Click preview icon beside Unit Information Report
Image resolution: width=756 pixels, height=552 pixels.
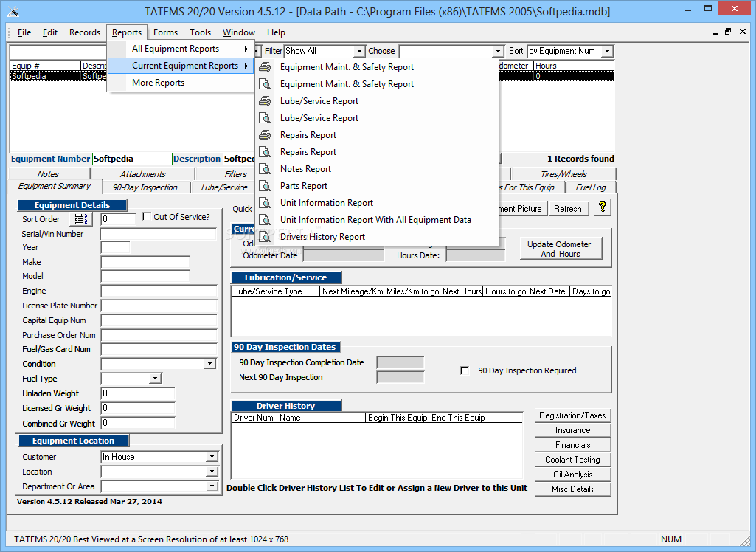[x=265, y=203]
